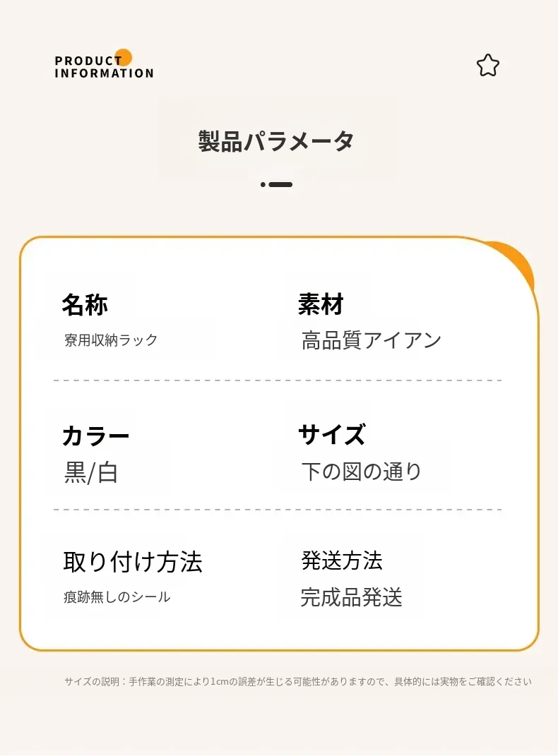This screenshot has height=756, width=558.
Task: Click the 製品パラメータ title
Action: click(x=275, y=141)
